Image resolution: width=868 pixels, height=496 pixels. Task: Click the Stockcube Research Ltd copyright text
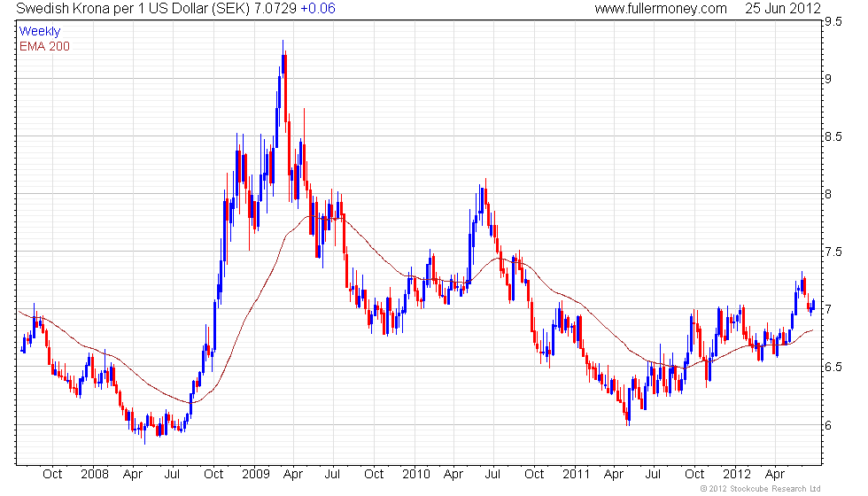(761, 489)
